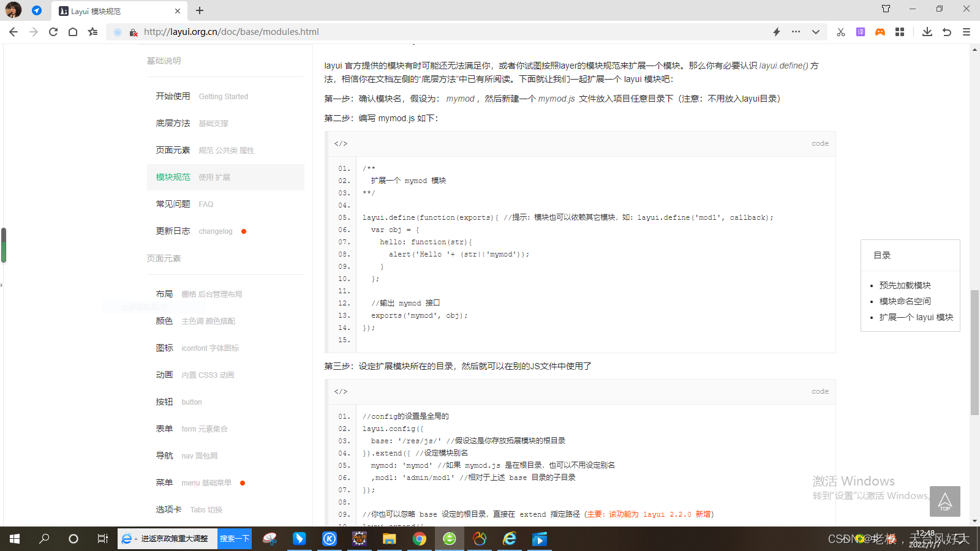This screenshot has width=980, height=551.
Task: Click the 'changelog' link under 更新日志
Action: tap(216, 231)
